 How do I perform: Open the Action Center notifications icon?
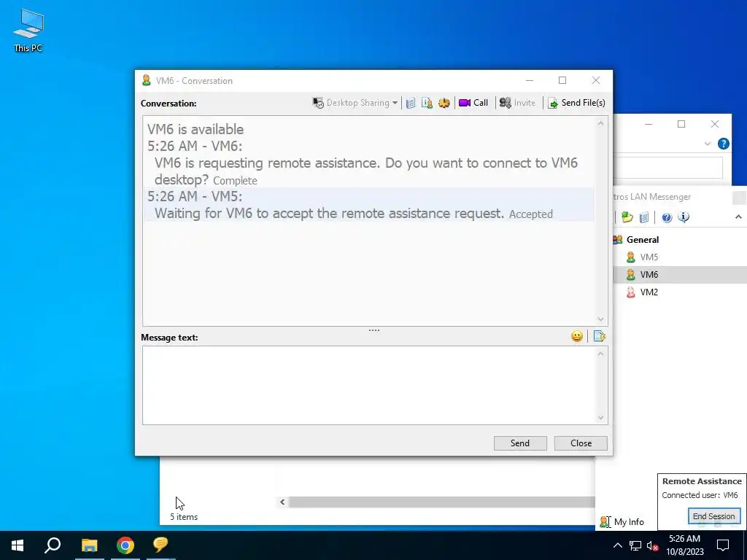coord(723,545)
